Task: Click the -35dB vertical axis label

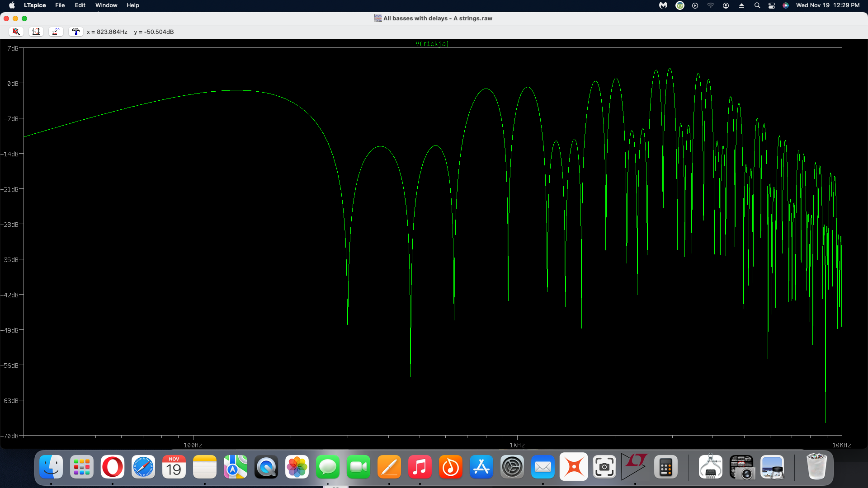Action: [x=9, y=260]
